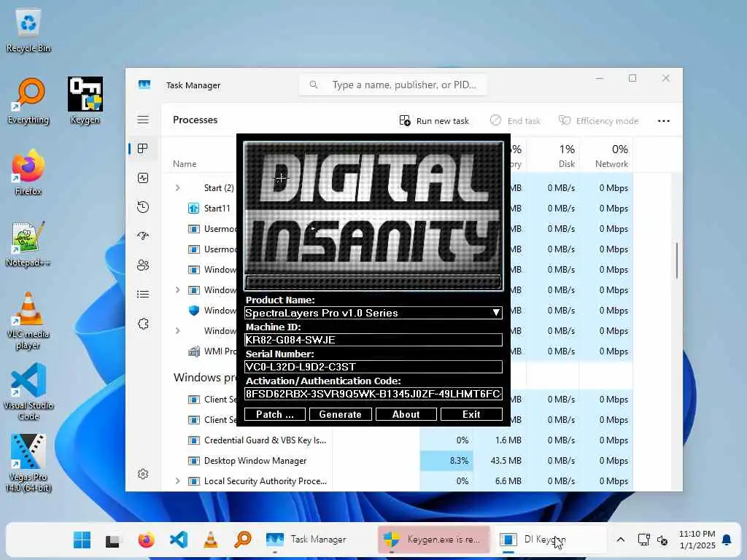Open the Services sidebar icon in Task Manager
Viewport: 747px width, 560px height.
pos(143,324)
